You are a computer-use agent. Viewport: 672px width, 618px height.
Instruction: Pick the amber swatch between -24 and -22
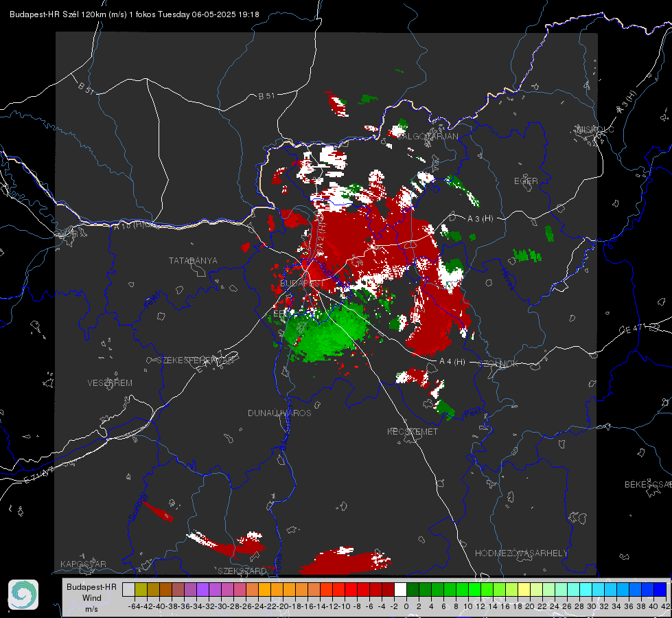264,589
